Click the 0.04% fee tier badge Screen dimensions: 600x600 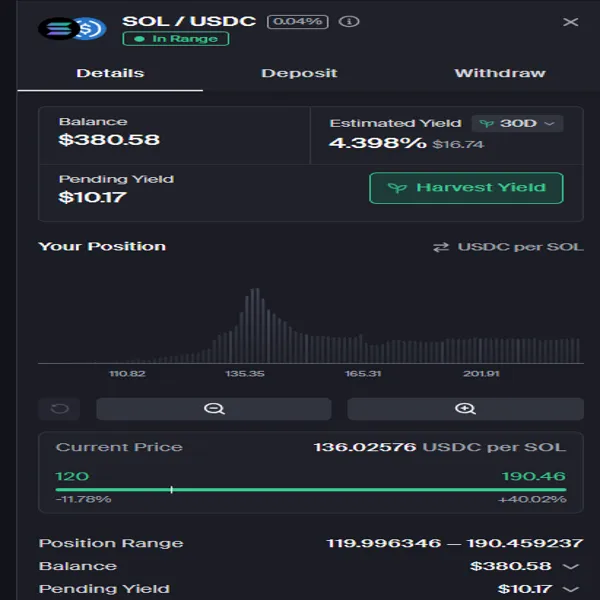click(x=297, y=21)
